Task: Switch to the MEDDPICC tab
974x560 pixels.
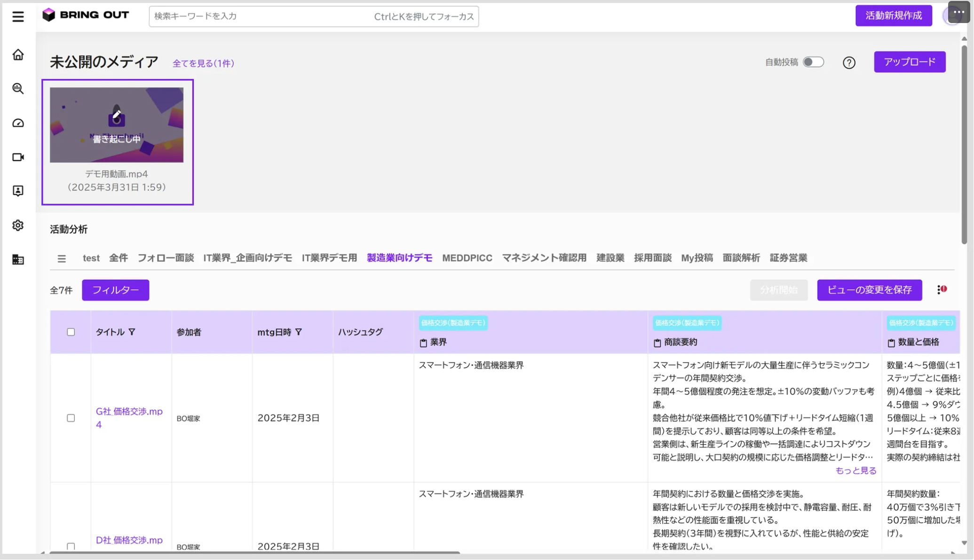Action: pyautogui.click(x=467, y=258)
